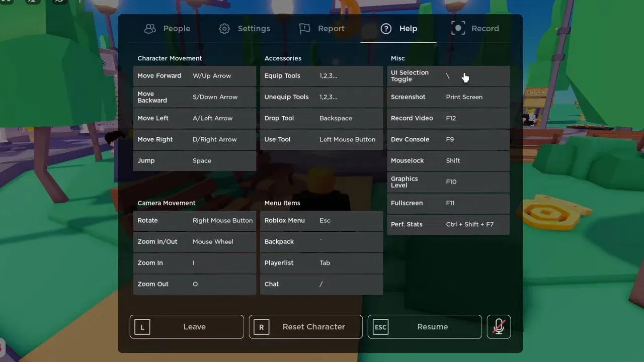Click Resume to return to the game
The height and width of the screenshot is (362, 644).
click(425, 327)
